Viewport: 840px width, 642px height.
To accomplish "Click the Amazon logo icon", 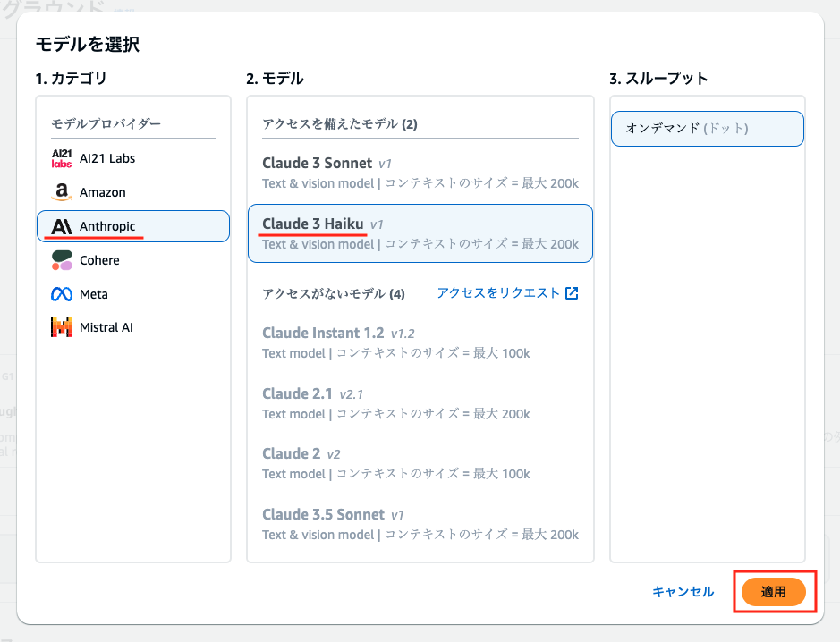I will coord(62,191).
